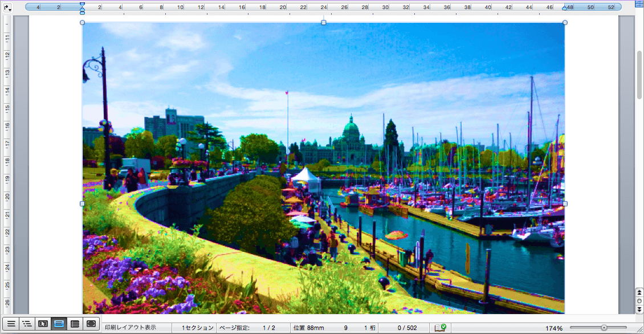Image resolution: width=644 pixels, height=334 pixels.
Task: Switch to Outline view button
Action: pyautogui.click(x=27, y=324)
